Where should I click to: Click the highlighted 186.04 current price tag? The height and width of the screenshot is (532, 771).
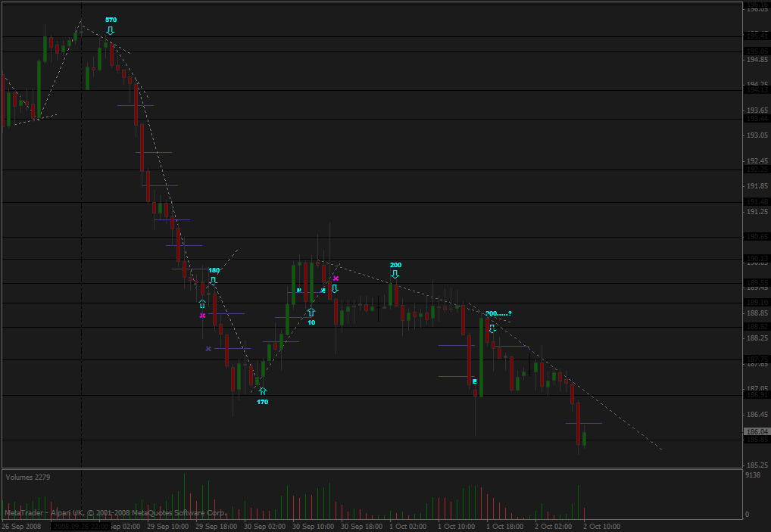click(757, 432)
